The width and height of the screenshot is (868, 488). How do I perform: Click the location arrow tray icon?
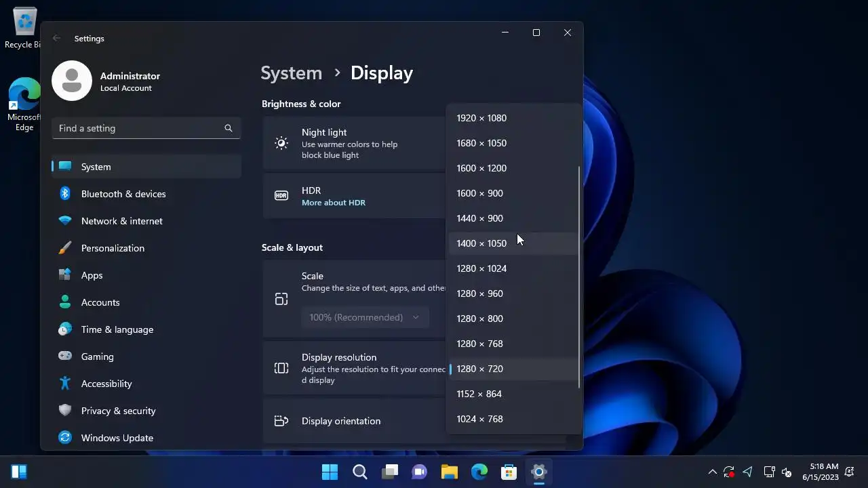coord(748,472)
